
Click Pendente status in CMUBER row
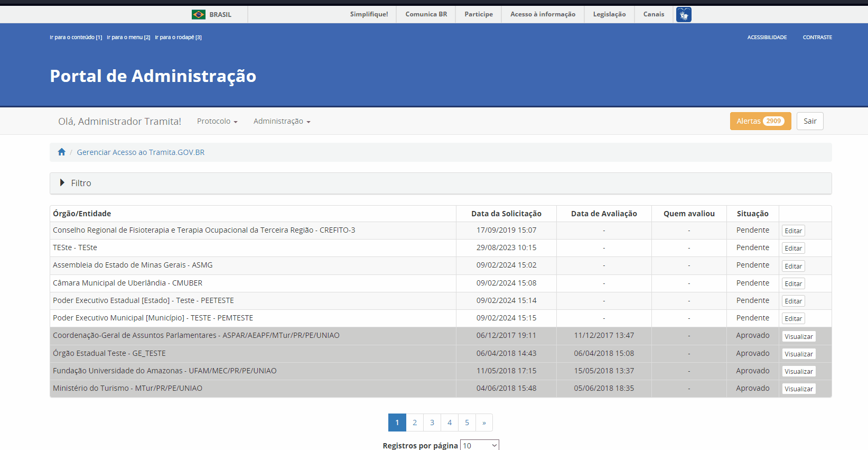pos(753,283)
